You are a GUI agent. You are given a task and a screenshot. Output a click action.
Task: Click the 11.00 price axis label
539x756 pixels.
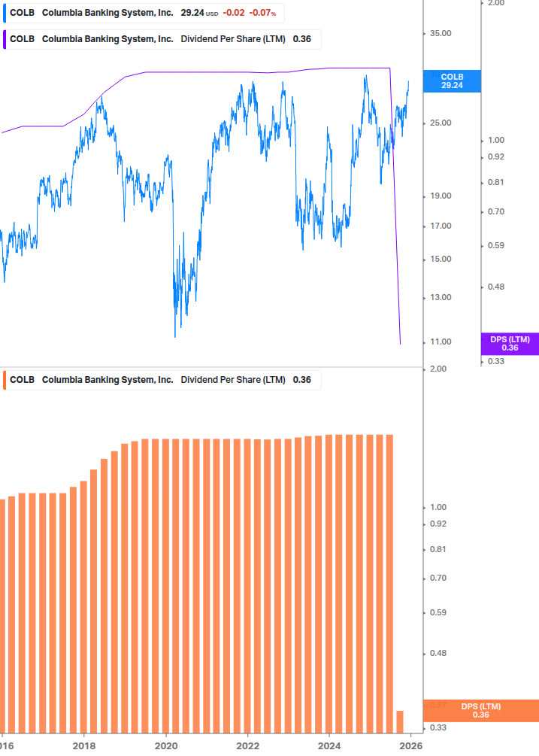(x=441, y=342)
